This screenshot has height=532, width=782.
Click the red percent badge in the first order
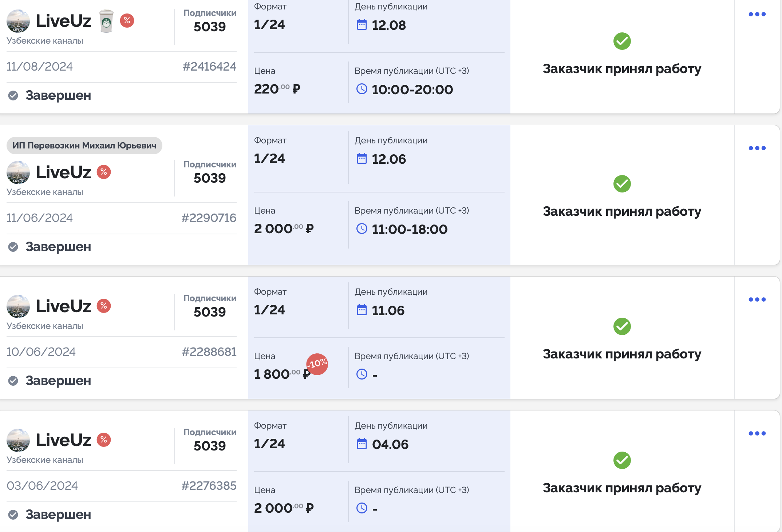[127, 21]
